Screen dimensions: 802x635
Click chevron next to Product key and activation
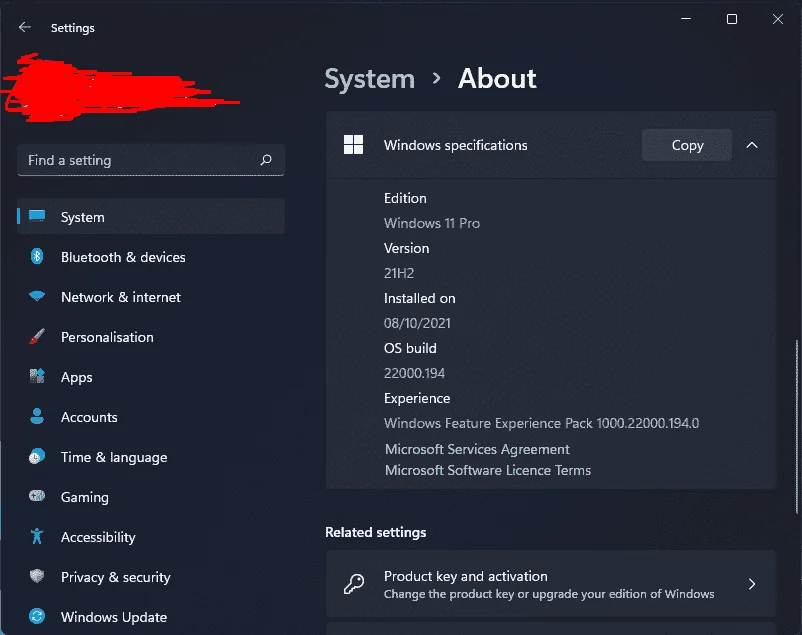[x=752, y=584]
